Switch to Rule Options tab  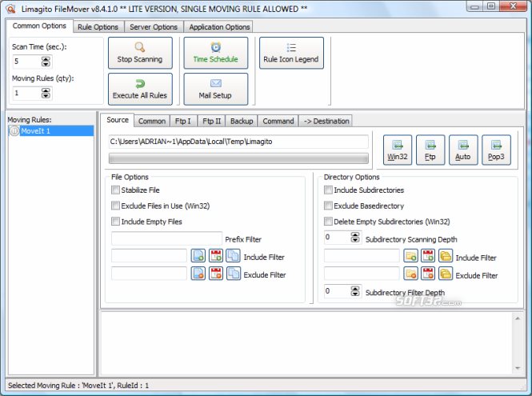coord(98,27)
